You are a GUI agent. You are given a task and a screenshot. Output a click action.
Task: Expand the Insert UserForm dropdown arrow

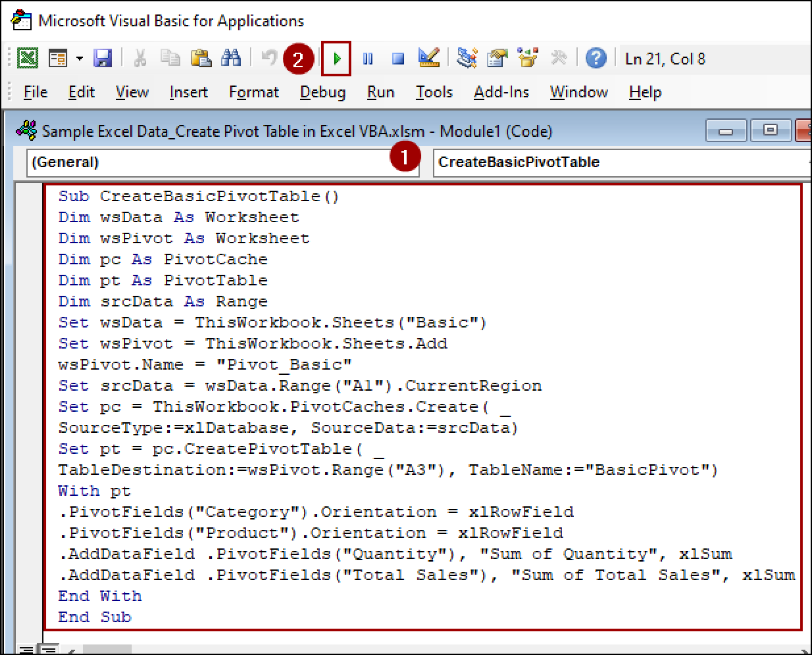click(80, 58)
